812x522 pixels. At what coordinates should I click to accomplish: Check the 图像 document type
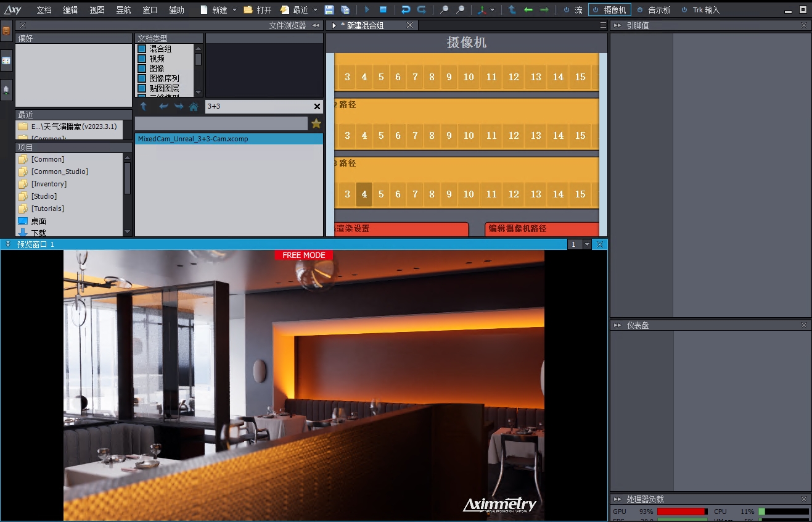click(x=142, y=68)
